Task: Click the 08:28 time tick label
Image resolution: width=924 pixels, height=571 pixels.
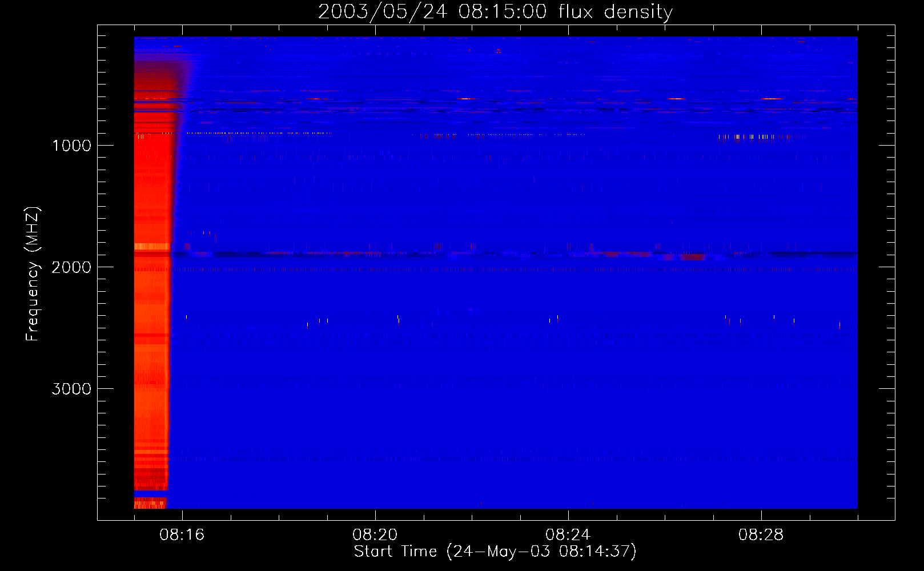Action: point(761,535)
